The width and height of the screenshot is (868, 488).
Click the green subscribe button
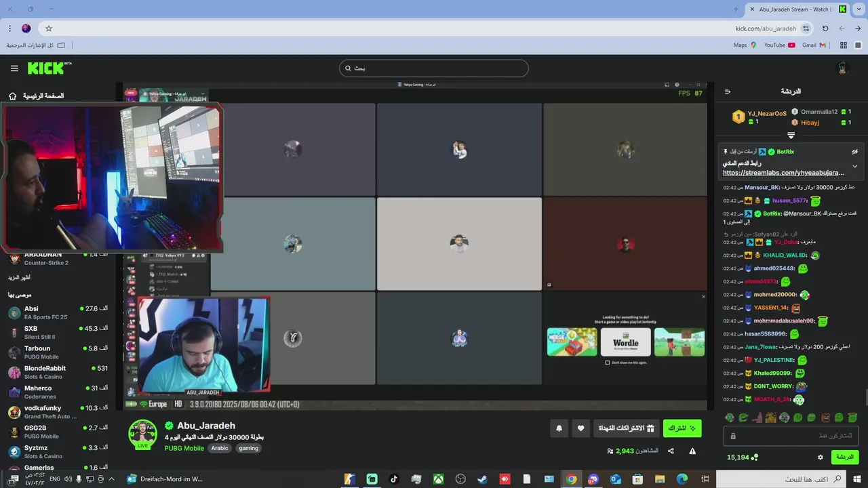pos(682,428)
